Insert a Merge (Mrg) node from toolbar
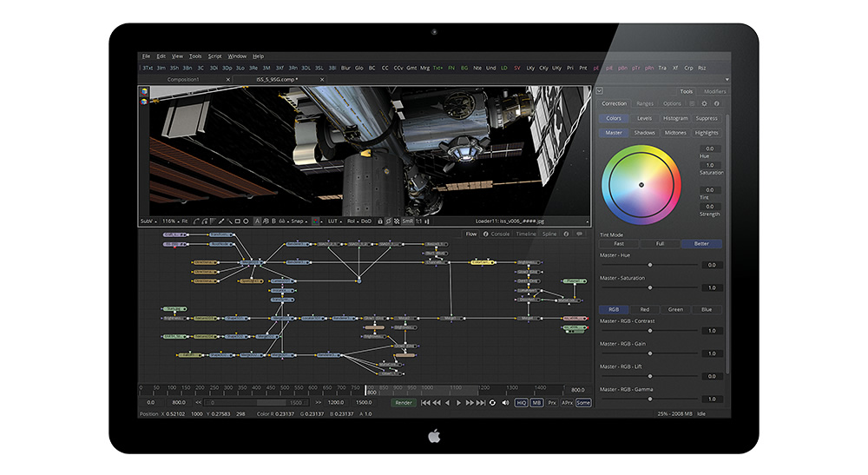 (424, 68)
